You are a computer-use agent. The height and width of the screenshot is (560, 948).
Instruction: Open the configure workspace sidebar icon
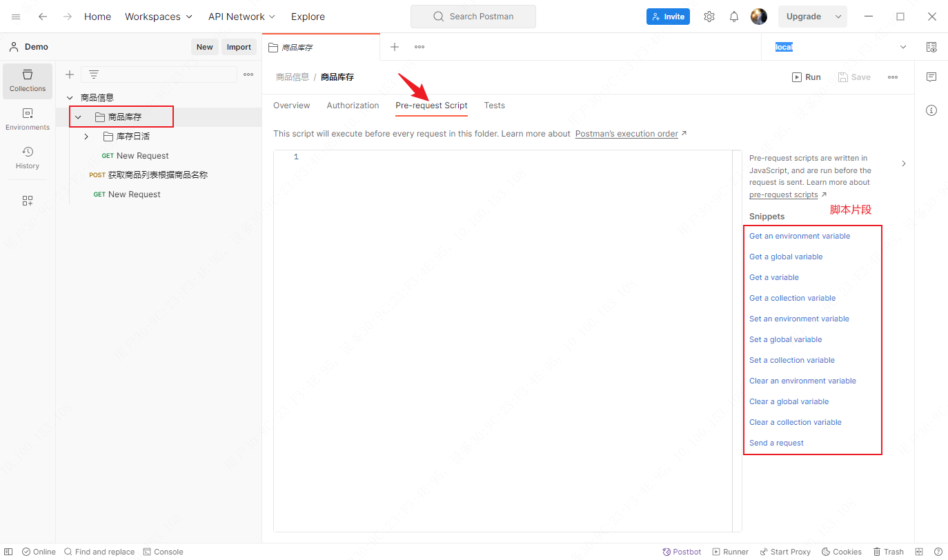coord(28,201)
